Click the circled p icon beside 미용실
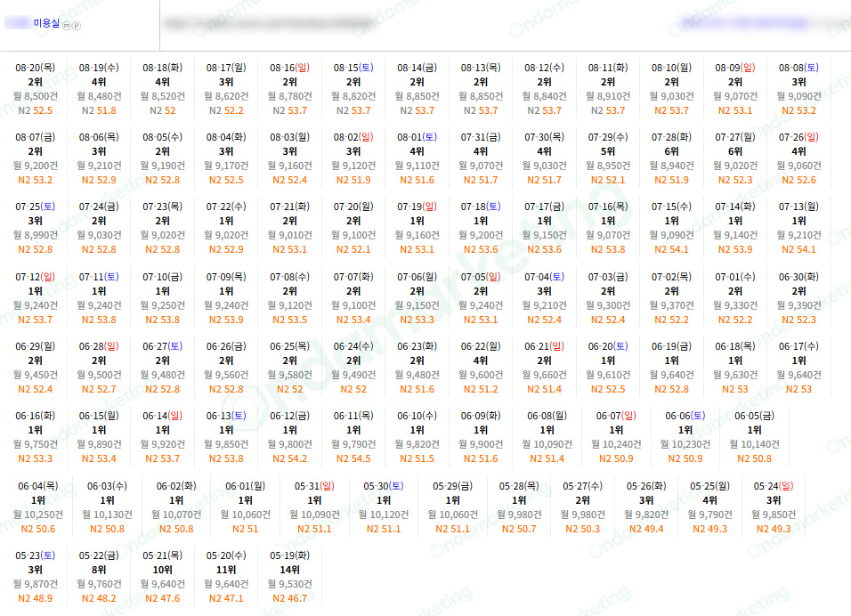 77,26
